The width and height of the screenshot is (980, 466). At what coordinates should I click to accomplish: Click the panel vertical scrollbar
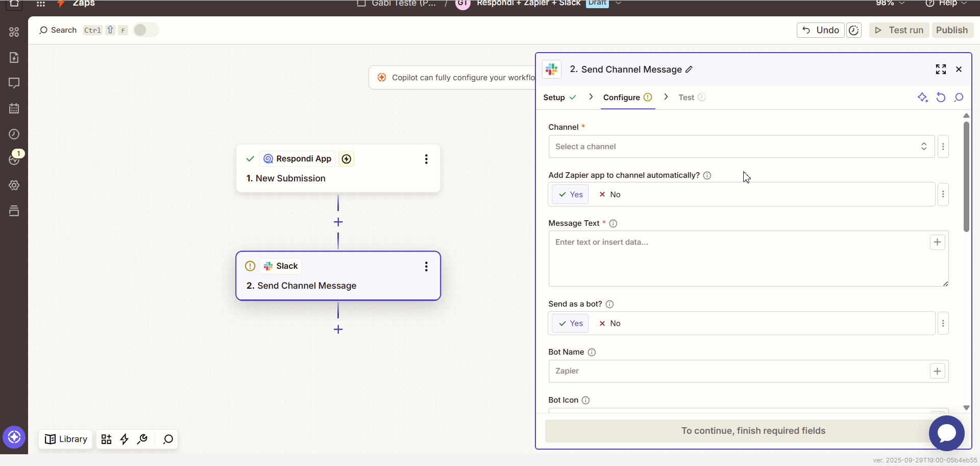(x=966, y=176)
